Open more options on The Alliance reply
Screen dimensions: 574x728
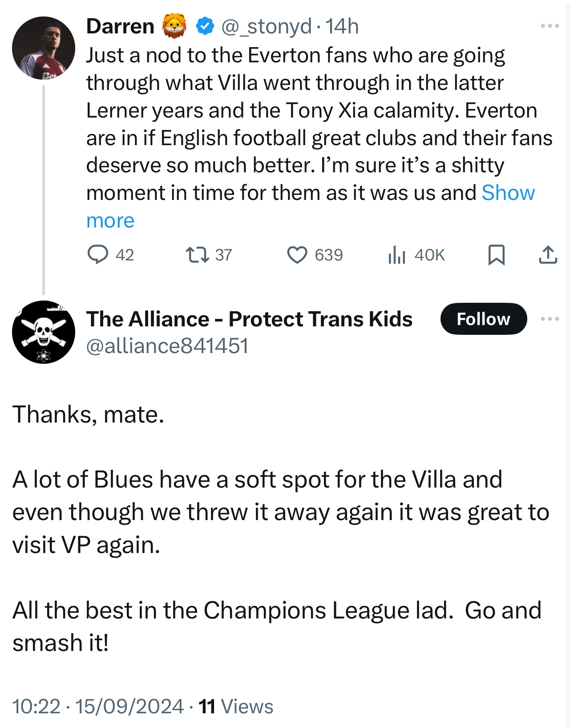click(x=550, y=319)
